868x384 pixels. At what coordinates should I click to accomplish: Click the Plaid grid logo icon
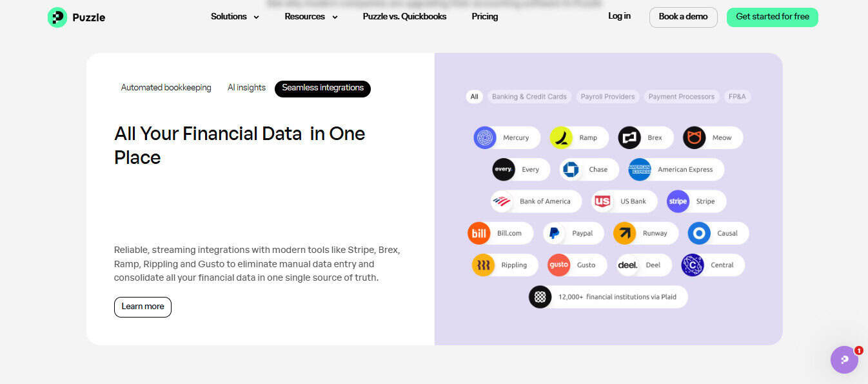540,297
